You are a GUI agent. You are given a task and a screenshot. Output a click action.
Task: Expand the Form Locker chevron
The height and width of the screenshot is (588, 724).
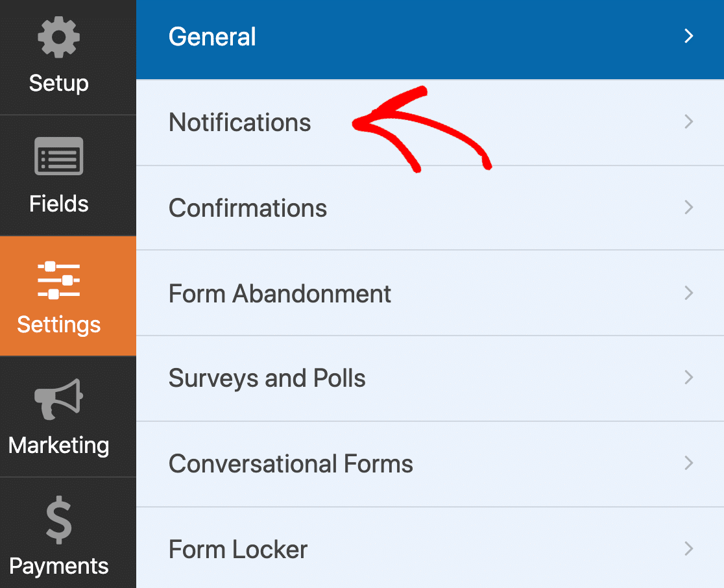pyautogui.click(x=689, y=549)
